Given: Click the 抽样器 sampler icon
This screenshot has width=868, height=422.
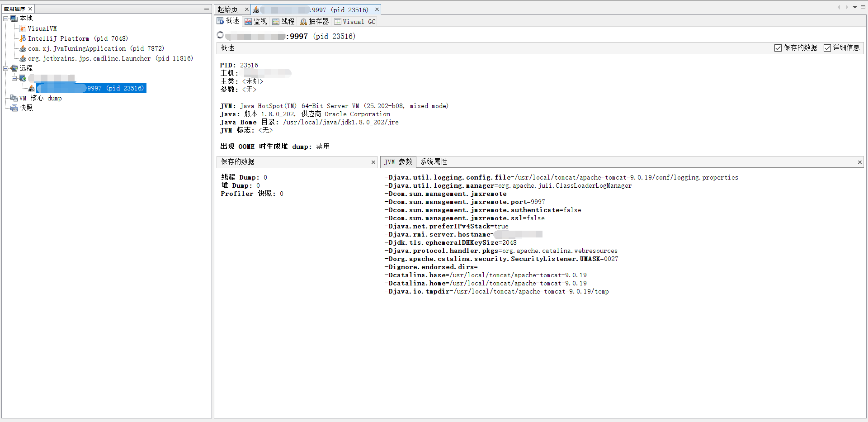Looking at the screenshot, I should (x=303, y=22).
